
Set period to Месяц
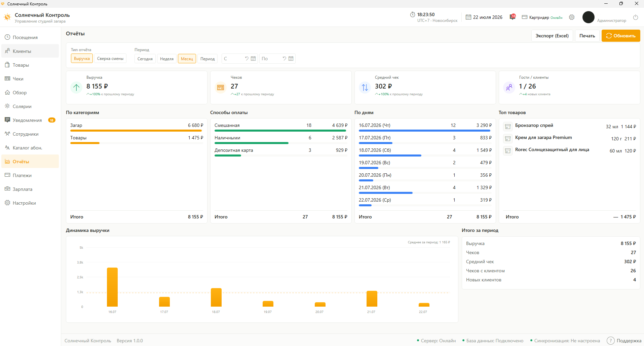tap(187, 59)
